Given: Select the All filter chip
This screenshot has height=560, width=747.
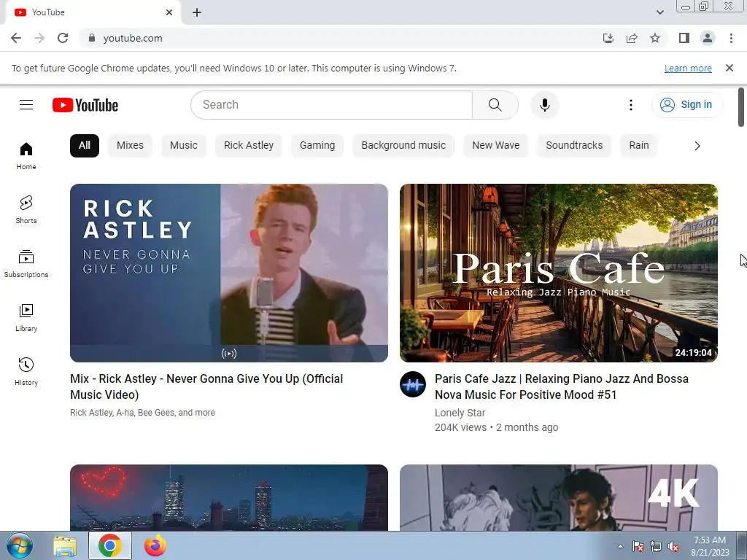Looking at the screenshot, I should [85, 145].
